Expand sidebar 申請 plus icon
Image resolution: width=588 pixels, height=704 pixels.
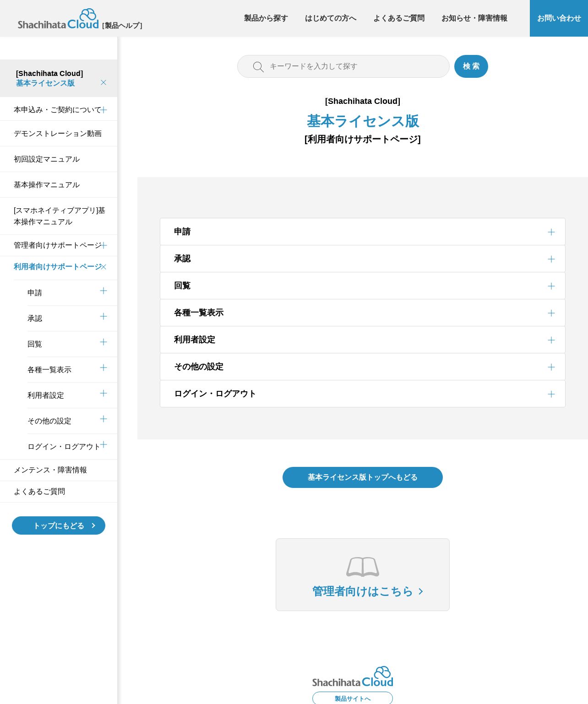coord(103,291)
